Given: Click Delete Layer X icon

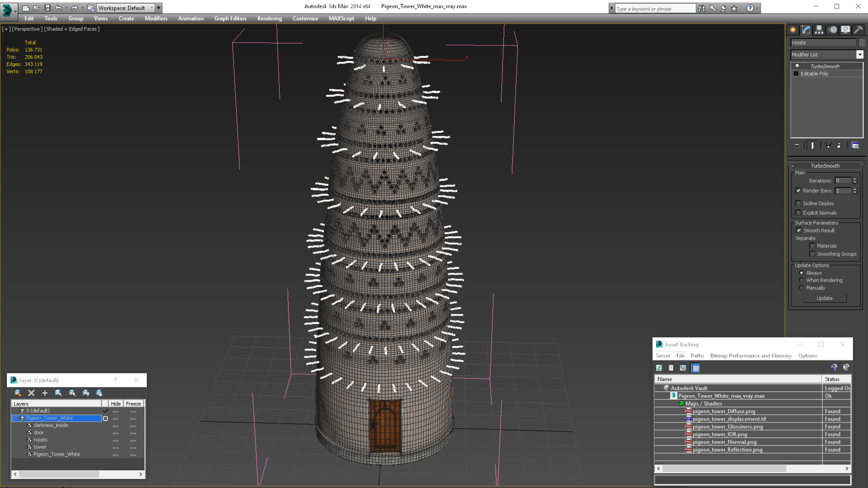Looking at the screenshot, I should click(31, 393).
